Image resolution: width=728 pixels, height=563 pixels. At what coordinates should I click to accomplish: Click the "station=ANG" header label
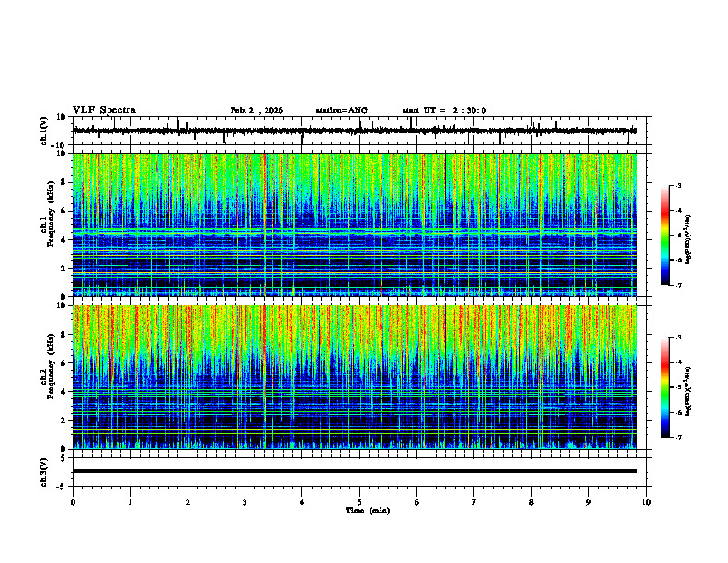(x=341, y=110)
